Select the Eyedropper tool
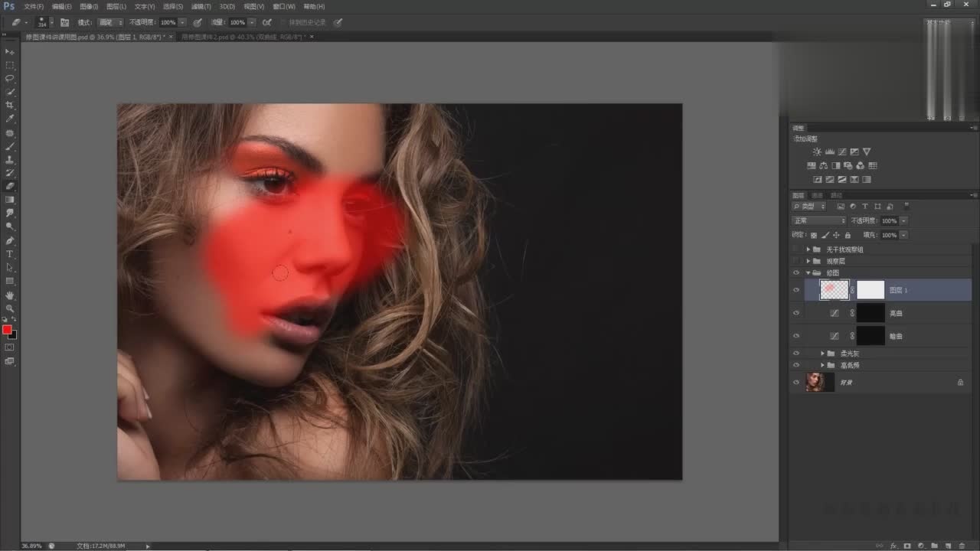 coord(10,119)
